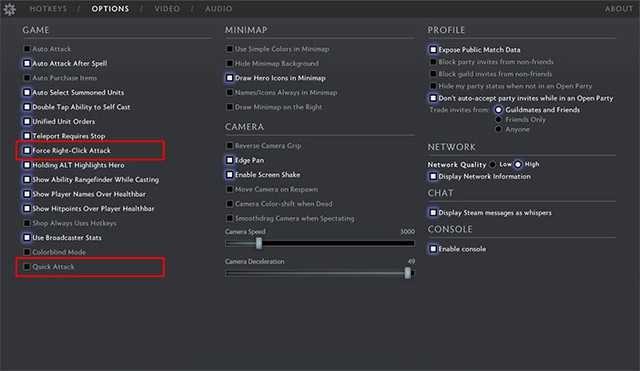The image size is (640, 371).
Task: Enable Auto Purchase Items
Action: tap(27, 78)
